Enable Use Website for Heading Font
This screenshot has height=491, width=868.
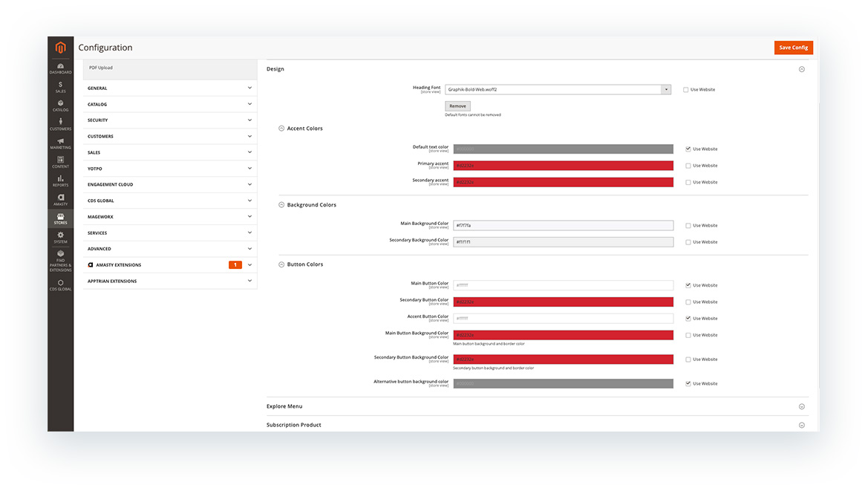pyautogui.click(x=686, y=89)
